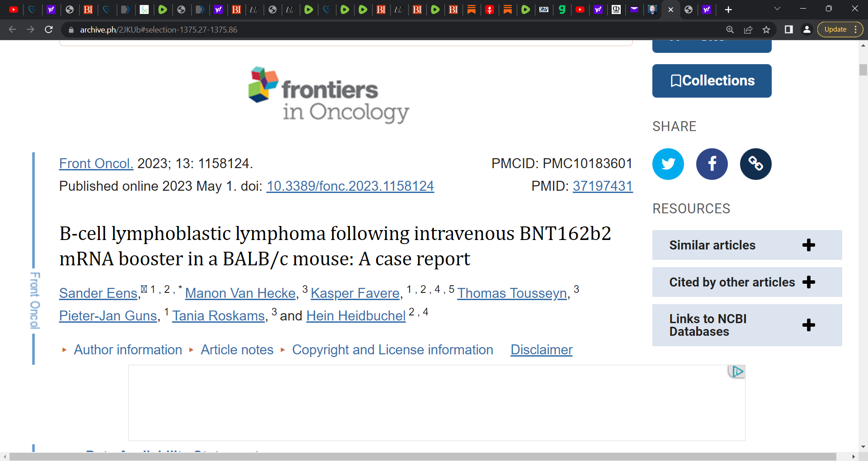Open the side panel icon
868x461 pixels.
[789, 29]
